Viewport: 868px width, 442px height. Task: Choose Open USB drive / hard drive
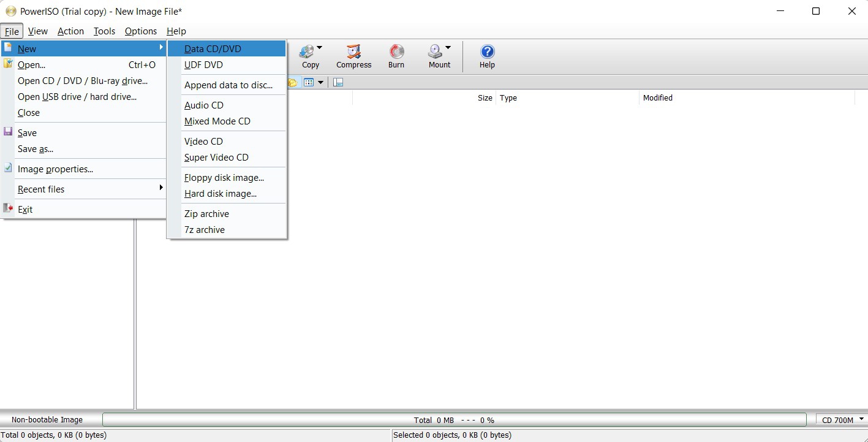pyautogui.click(x=84, y=96)
